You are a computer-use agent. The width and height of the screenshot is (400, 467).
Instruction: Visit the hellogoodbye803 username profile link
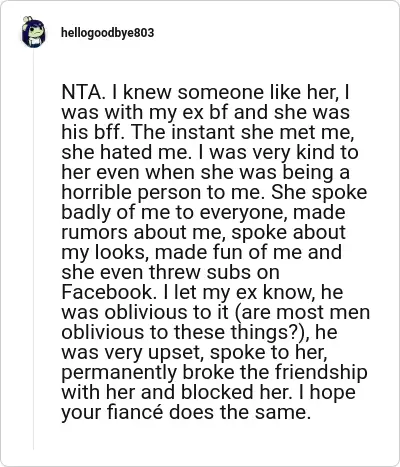tap(107, 33)
